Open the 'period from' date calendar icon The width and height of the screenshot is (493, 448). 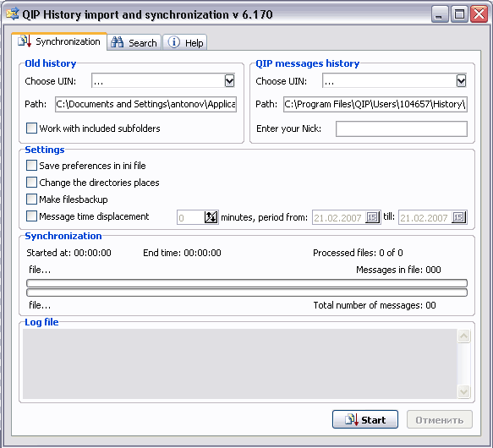coord(373,217)
